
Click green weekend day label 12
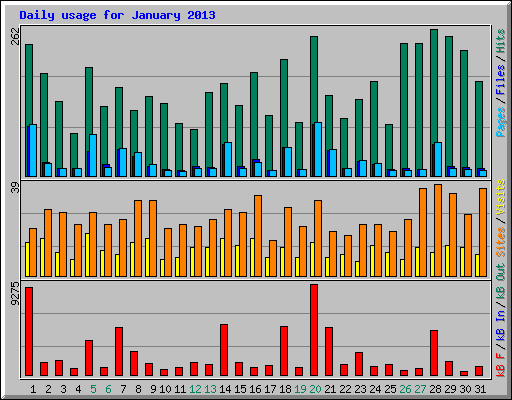[195, 389]
